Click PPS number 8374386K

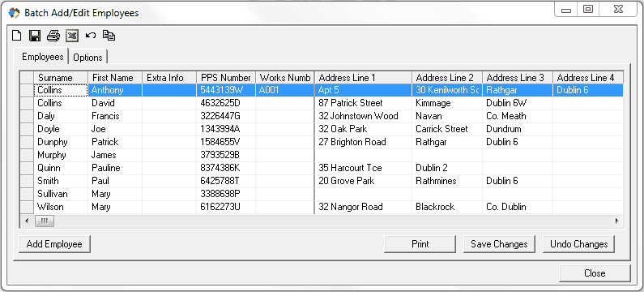point(226,168)
